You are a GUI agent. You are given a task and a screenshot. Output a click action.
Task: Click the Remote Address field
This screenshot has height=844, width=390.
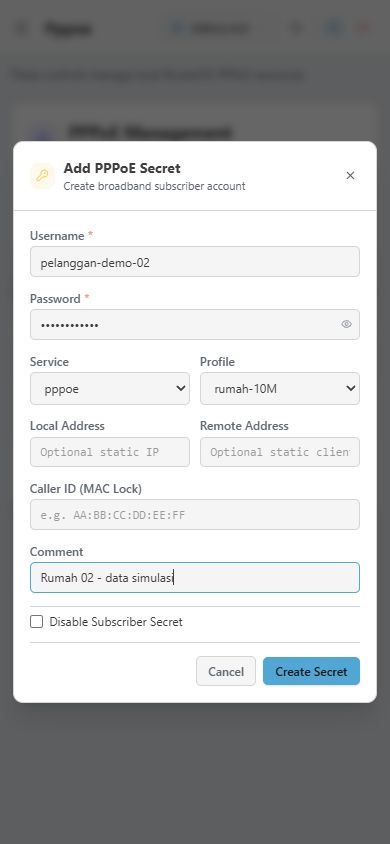coord(280,452)
